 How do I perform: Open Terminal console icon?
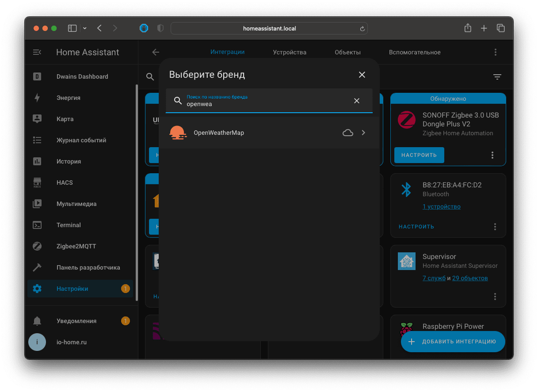pyautogui.click(x=37, y=225)
